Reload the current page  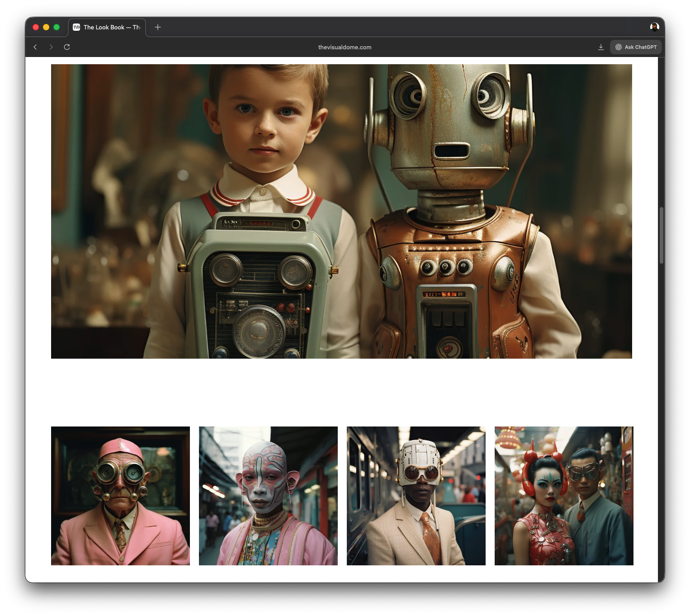[x=67, y=47]
